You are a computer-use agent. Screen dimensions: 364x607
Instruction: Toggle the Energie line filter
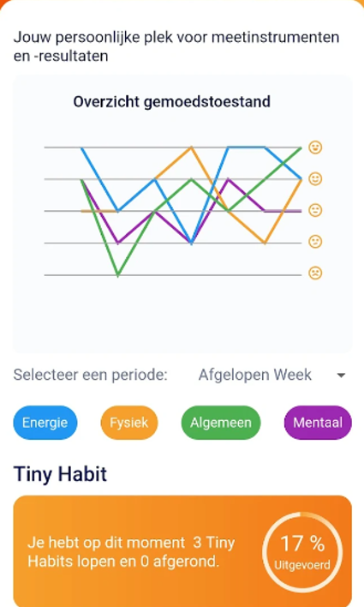[x=45, y=423]
